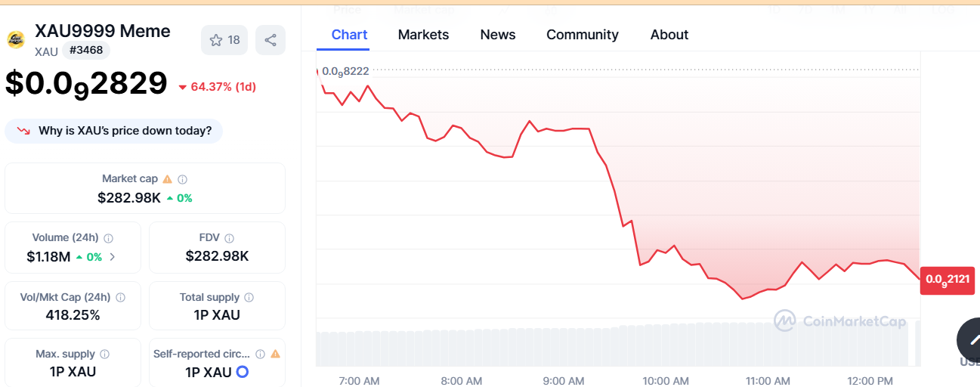
Task: Open the Community tab
Action: [x=583, y=35]
